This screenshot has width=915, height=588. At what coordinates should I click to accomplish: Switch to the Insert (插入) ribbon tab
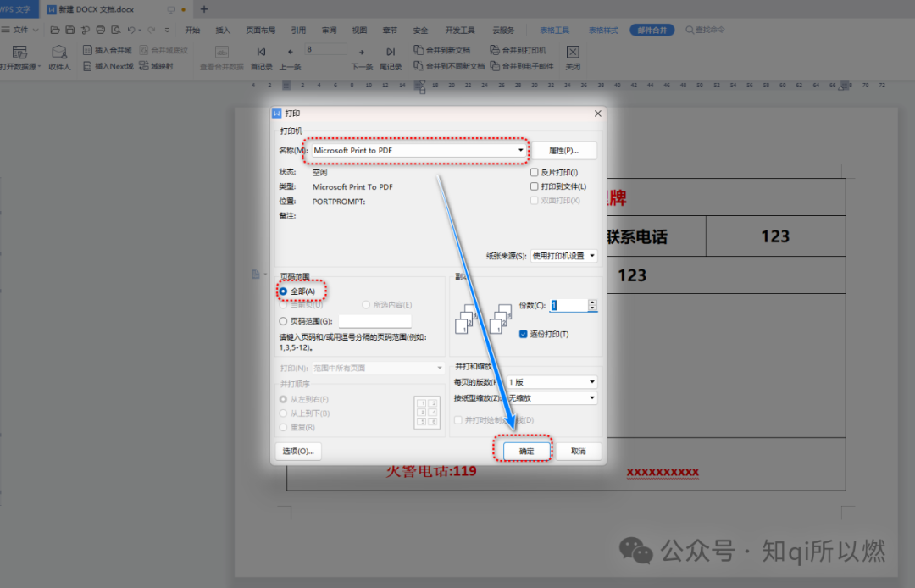[223, 30]
